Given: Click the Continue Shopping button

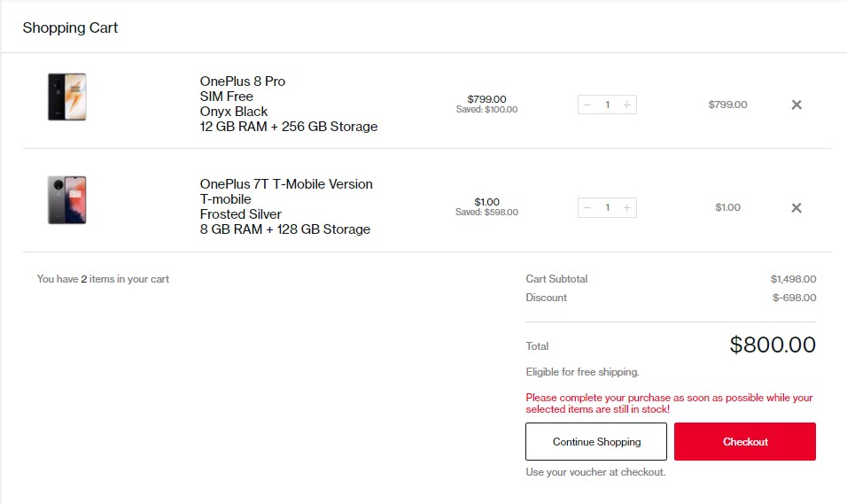Looking at the screenshot, I should pos(596,442).
